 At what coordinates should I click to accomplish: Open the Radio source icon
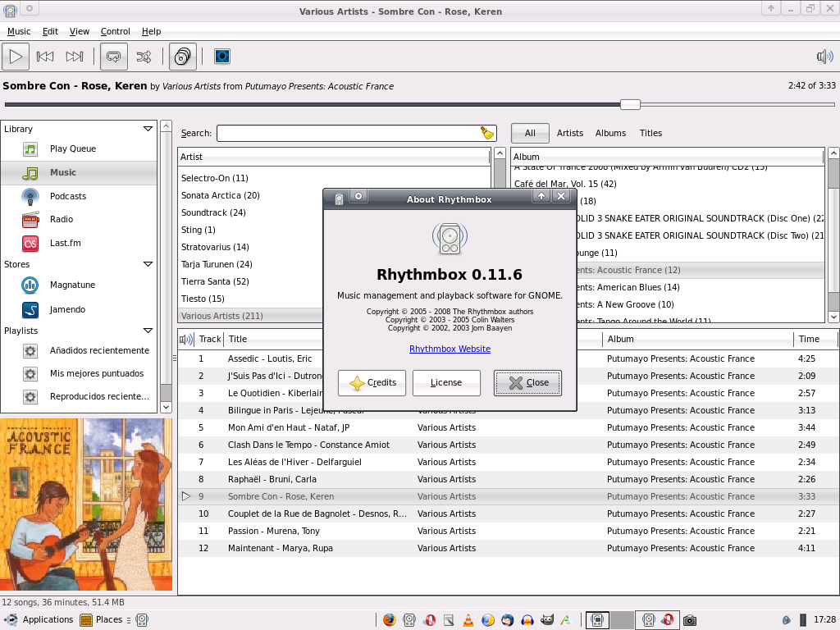(30, 219)
